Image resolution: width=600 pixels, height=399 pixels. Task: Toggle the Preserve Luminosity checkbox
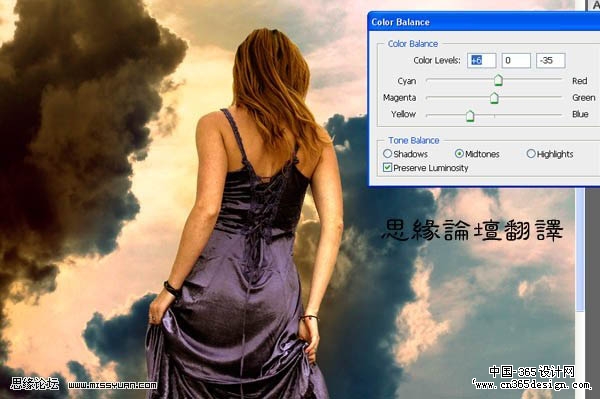click(387, 168)
